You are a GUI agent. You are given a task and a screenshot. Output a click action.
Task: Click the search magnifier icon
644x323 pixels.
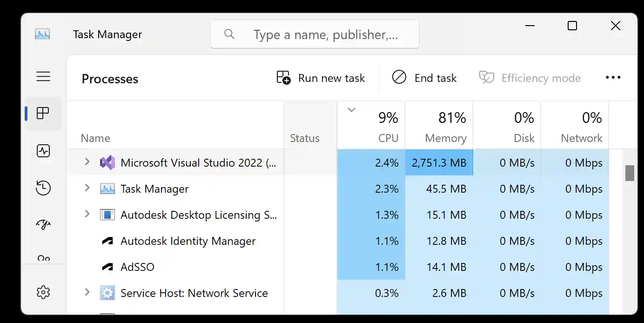[x=229, y=34]
